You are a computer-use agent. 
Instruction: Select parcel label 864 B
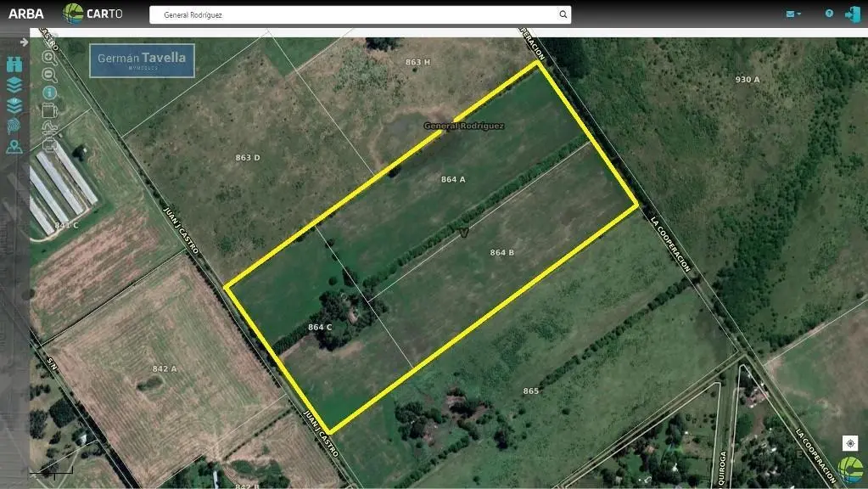501,252
